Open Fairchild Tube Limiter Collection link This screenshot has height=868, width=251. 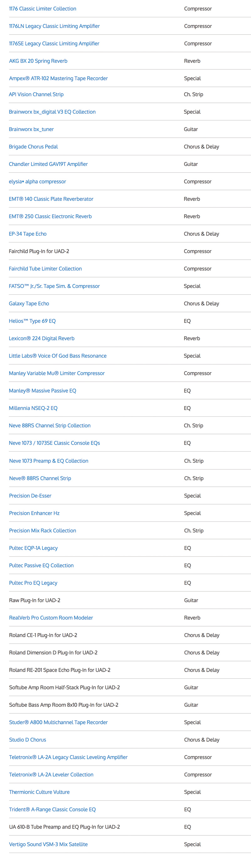[x=45, y=269]
